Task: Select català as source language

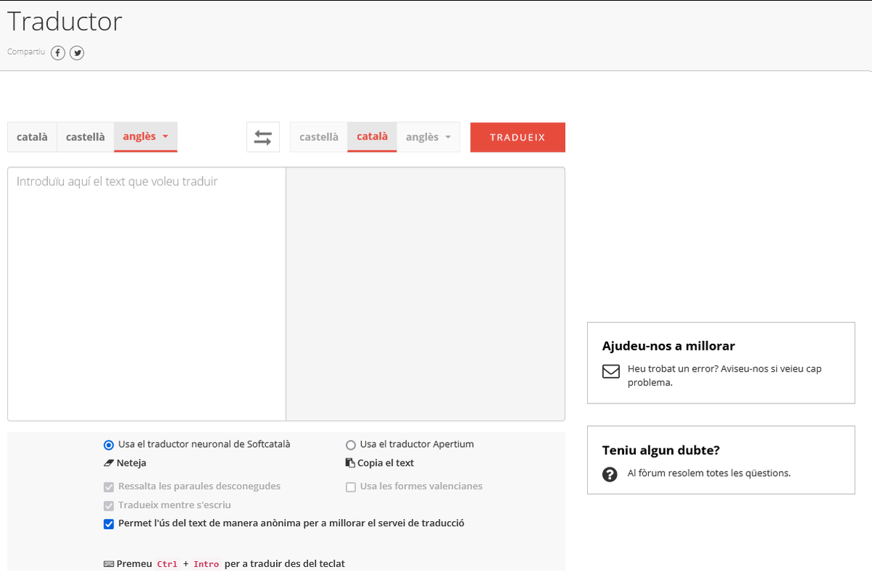Action: tap(32, 137)
